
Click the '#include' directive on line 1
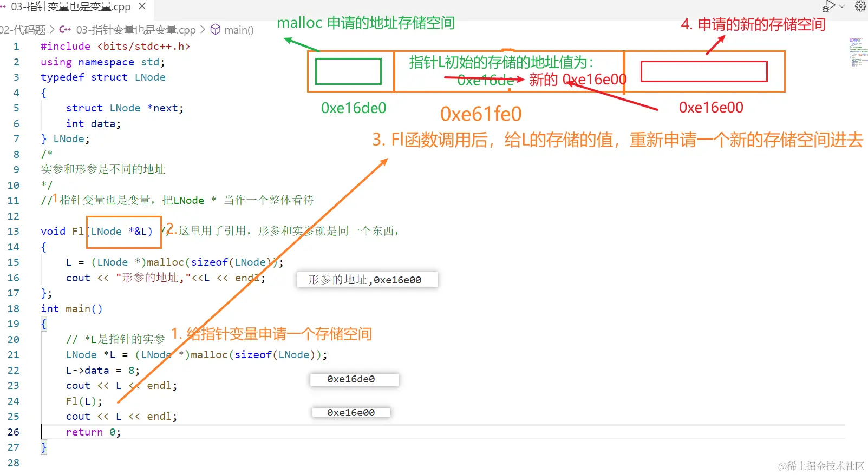pyautogui.click(x=66, y=47)
